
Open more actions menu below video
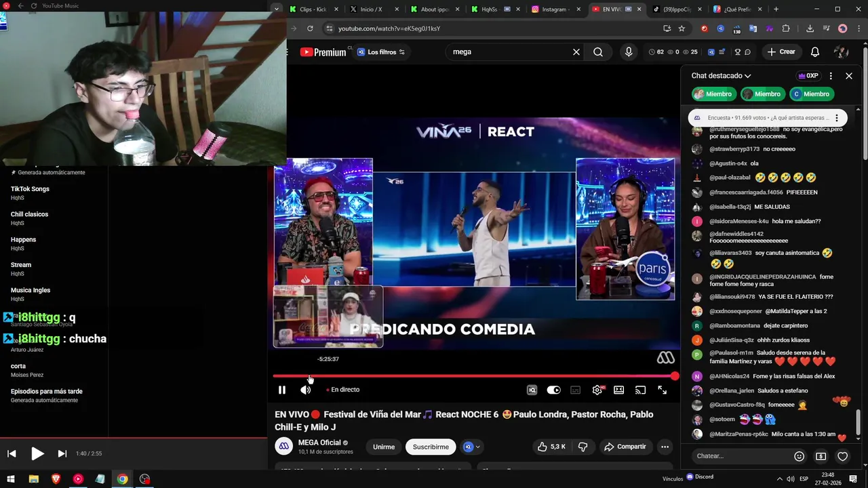(665, 447)
